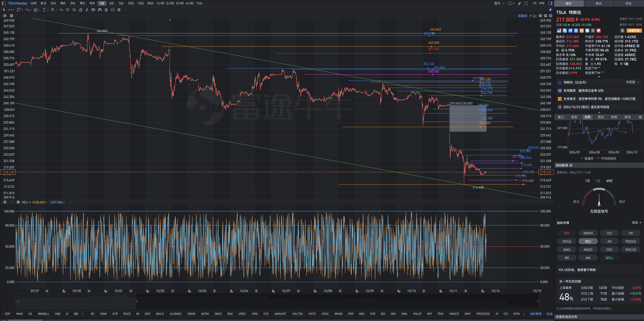Select the cursor pointer drawing tool
The image size is (644, 321).
tap(4, 10)
